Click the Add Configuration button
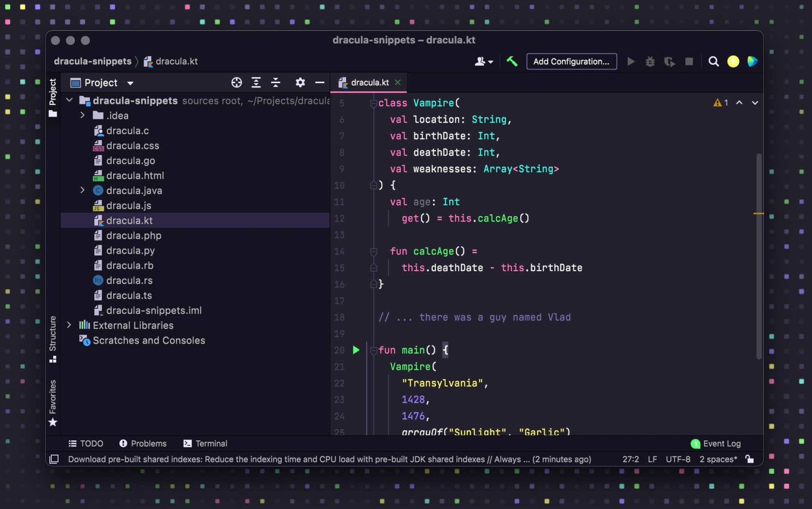This screenshot has width=812, height=509. pos(571,61)
